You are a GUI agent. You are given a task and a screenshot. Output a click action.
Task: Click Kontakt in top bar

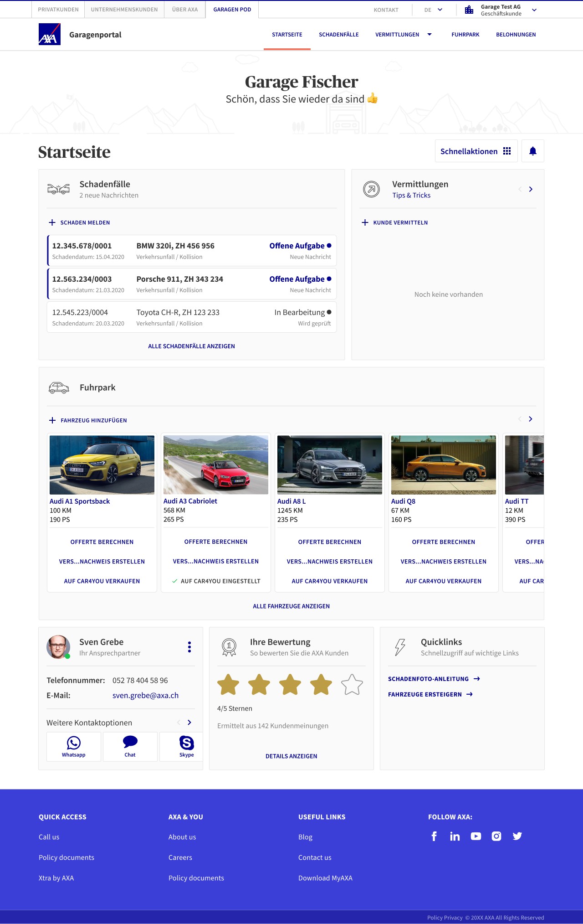pyautogui.click(x=386, y=10)
